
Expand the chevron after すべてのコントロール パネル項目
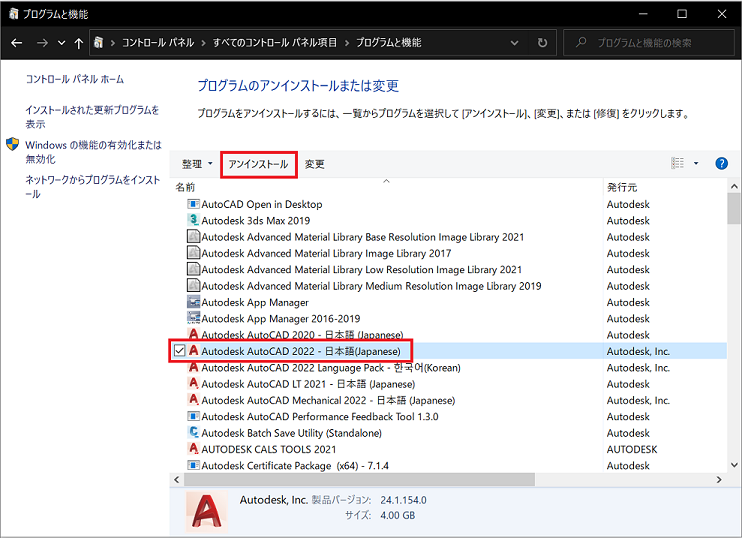346,43
